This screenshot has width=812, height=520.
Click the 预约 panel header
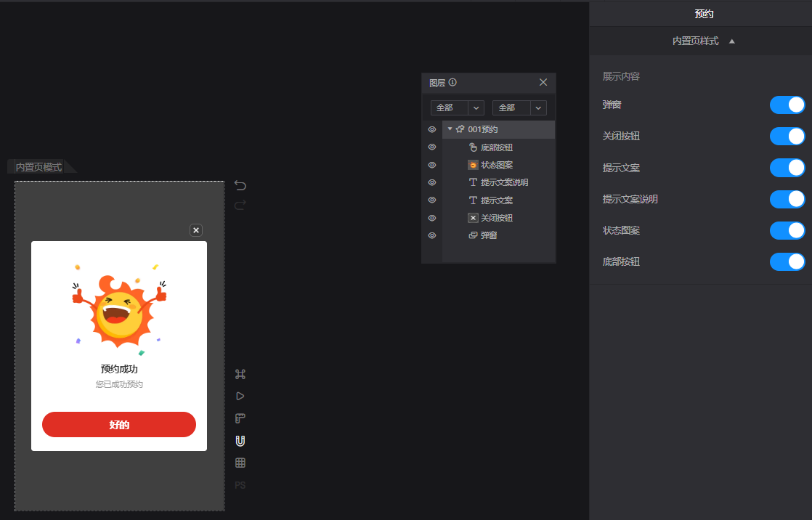pyautogui.click(x=704, y=14)
